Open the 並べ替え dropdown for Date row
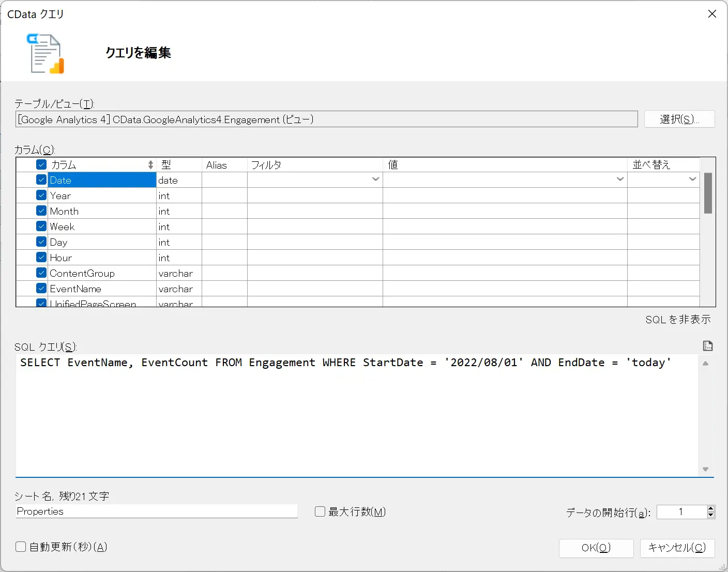 click(692, 179)
